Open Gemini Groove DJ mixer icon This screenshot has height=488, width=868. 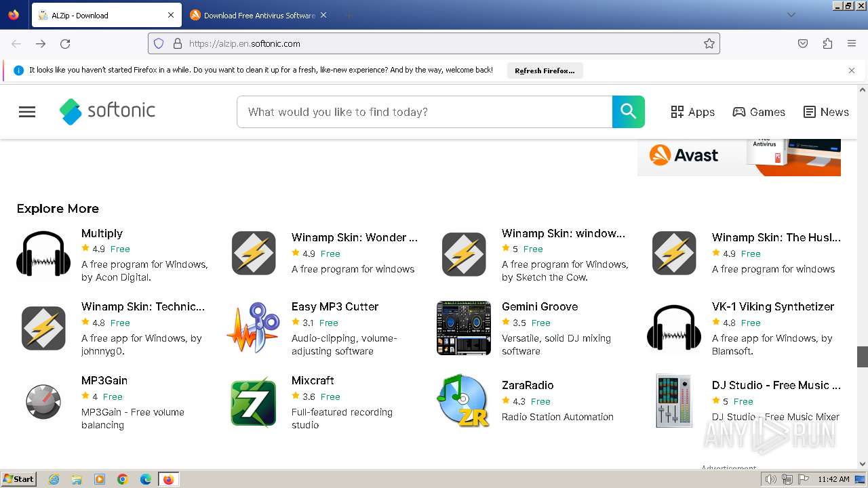click(x=464, y=328)
